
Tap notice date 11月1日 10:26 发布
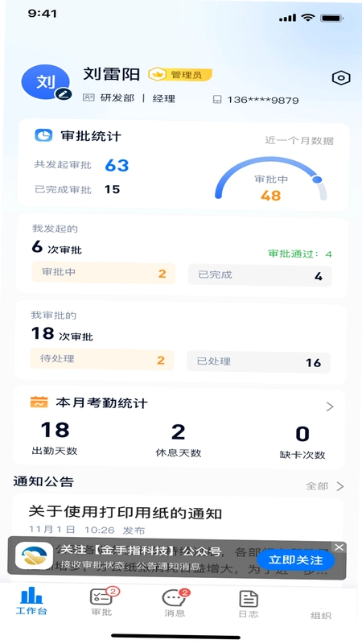[87, 530]
